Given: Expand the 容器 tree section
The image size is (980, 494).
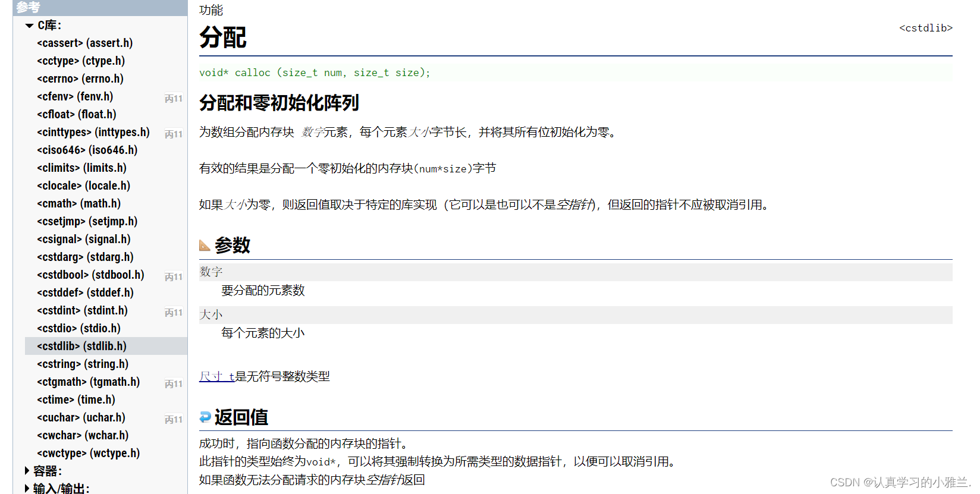Looking at the screenshot, I should tap(27, 471).
